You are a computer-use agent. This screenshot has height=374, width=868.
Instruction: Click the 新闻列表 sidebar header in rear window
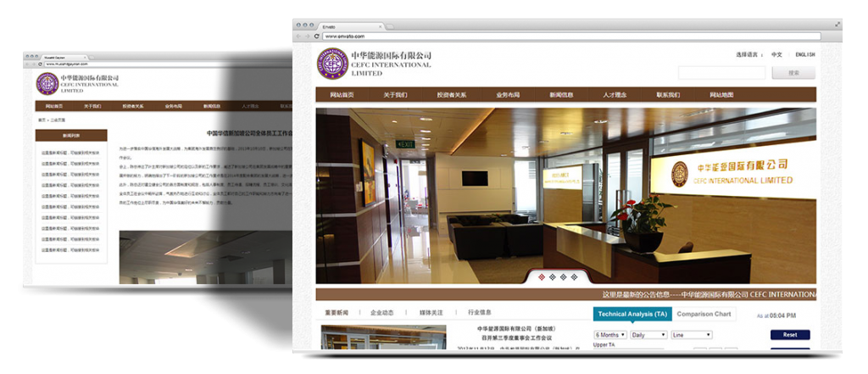coord(71,135)
